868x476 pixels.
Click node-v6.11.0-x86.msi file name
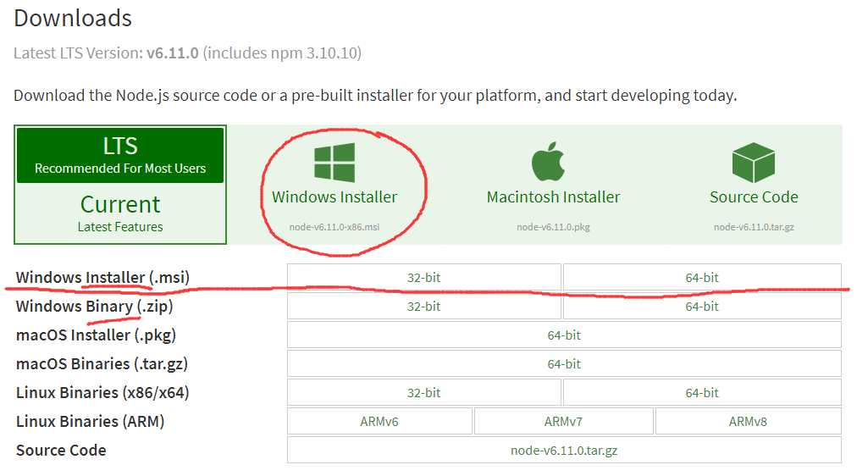(x=334, y=227)
